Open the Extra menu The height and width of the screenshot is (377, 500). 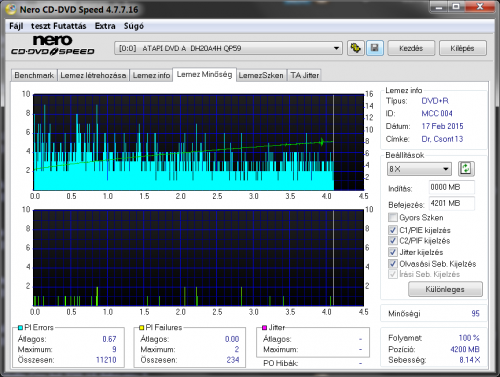click(105, 26)
